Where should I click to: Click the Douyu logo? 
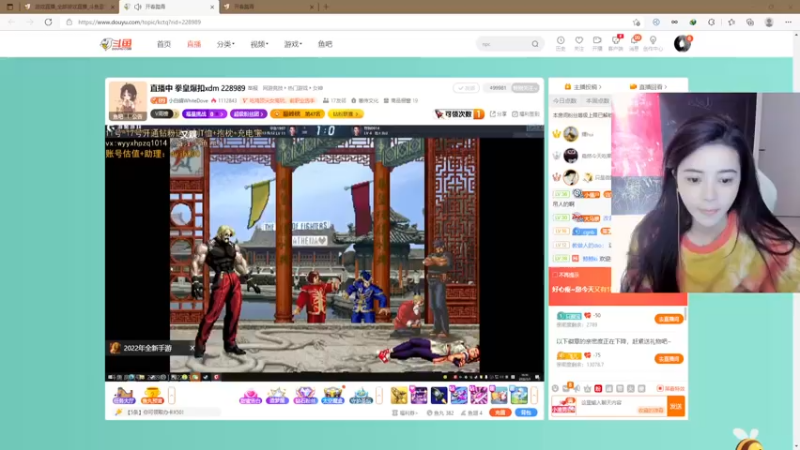tap(116, 44)
